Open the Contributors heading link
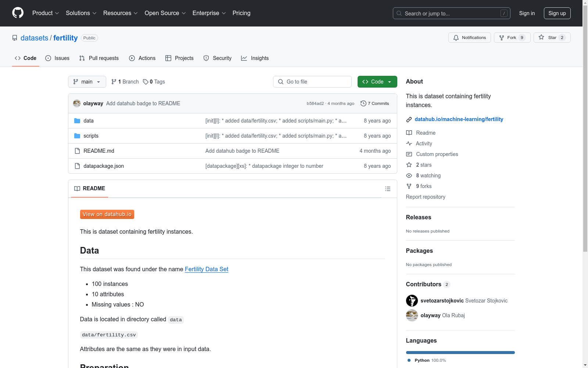 [428, 284]
